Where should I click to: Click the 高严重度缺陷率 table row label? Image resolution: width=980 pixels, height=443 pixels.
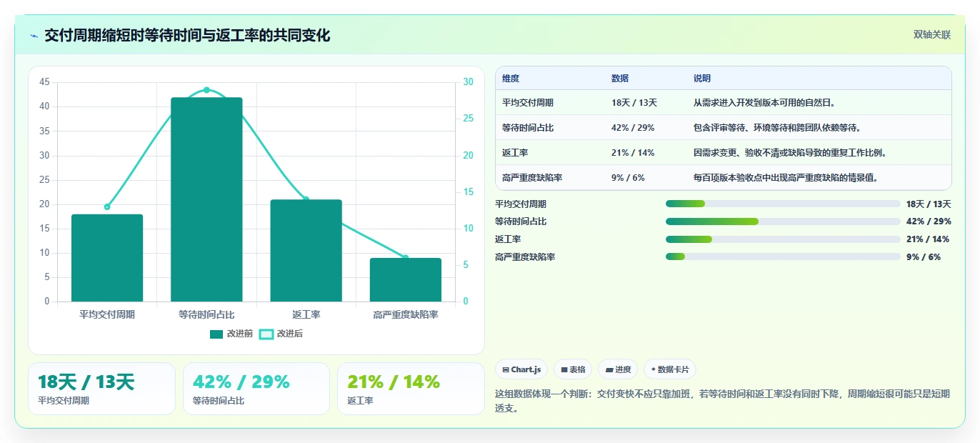click(532, 178)
